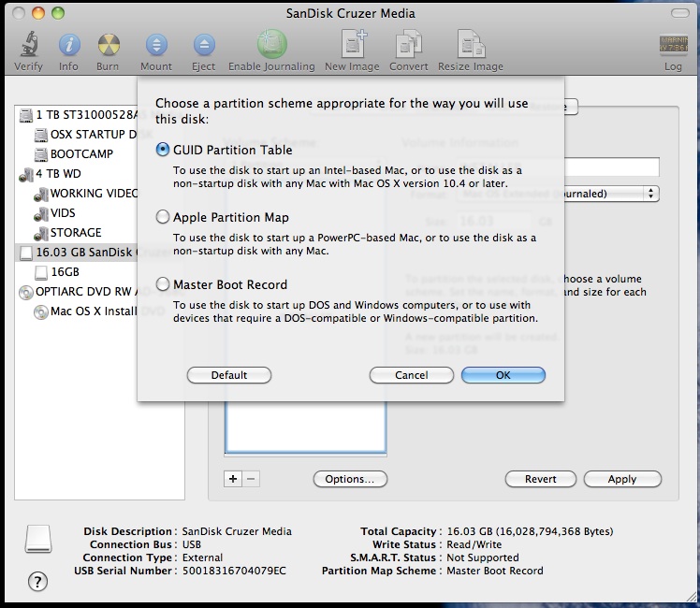Remove partition with minus button
This screenshot has height=608, width=700.
click(x=251, y=479)
